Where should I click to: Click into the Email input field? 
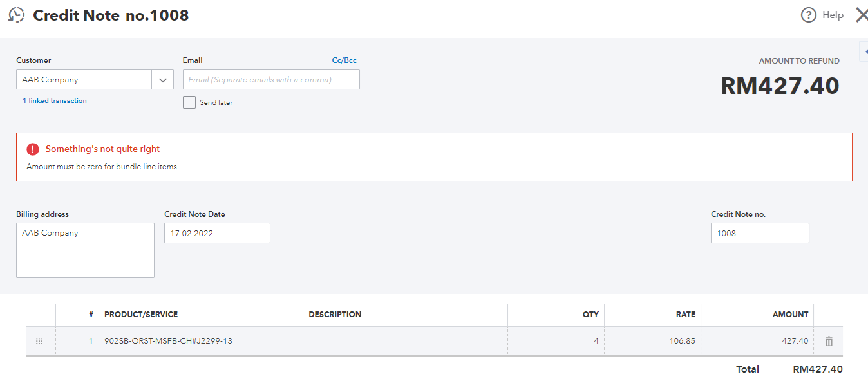tap(271, 80)
